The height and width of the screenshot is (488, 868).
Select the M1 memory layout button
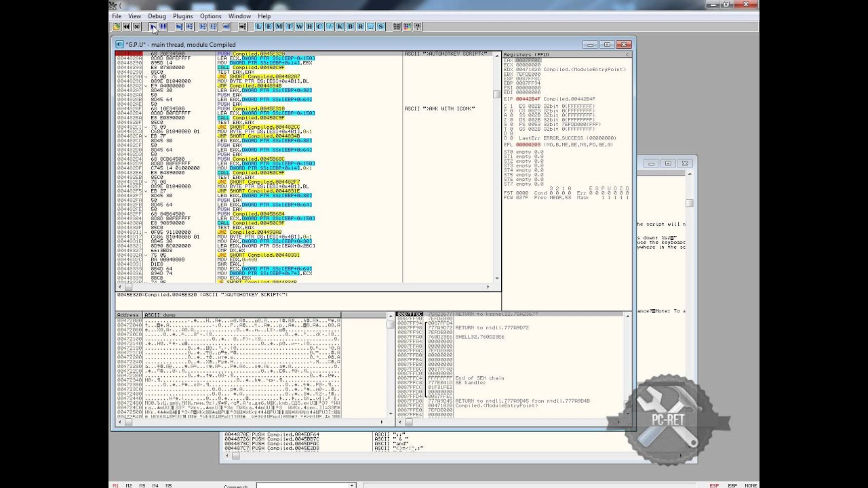(115, 485)
